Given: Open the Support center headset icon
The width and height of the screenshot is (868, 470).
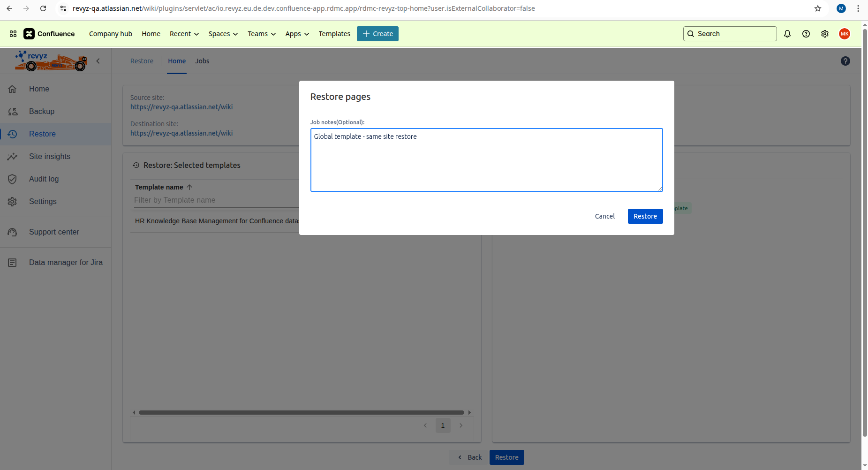Looking at the screenshot, I should [x=13, y=232].
